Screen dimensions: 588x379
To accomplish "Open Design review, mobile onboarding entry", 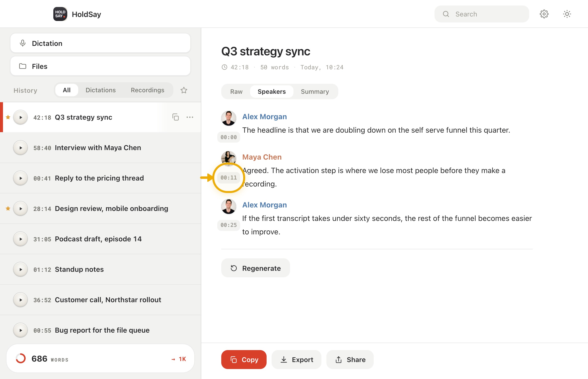I will [x=100, y=208].
